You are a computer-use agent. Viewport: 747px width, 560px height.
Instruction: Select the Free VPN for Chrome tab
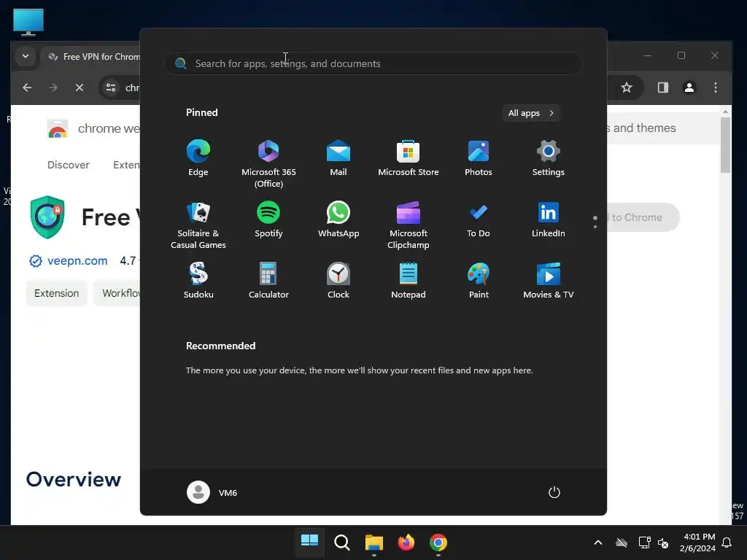coord(93,57)
